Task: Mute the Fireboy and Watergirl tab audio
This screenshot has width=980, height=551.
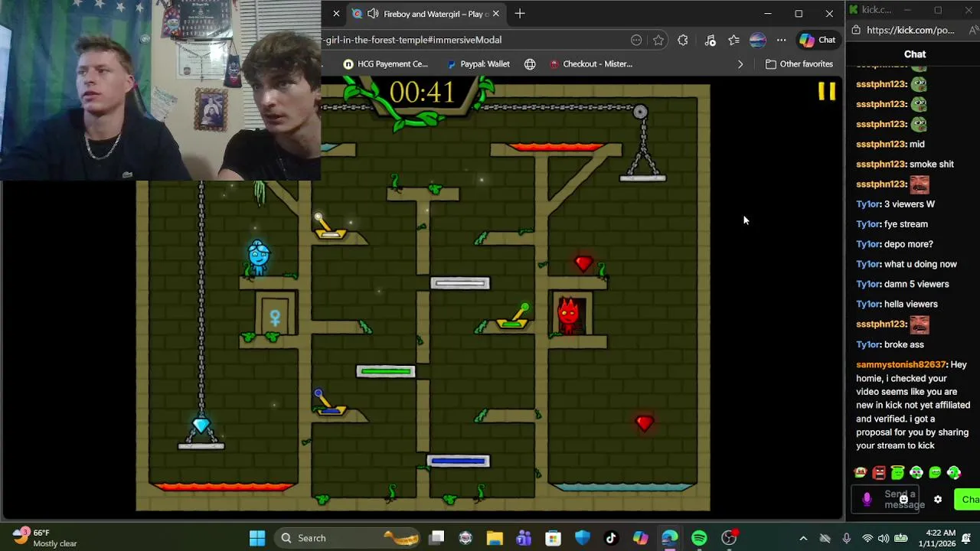Action: point(373,14)
